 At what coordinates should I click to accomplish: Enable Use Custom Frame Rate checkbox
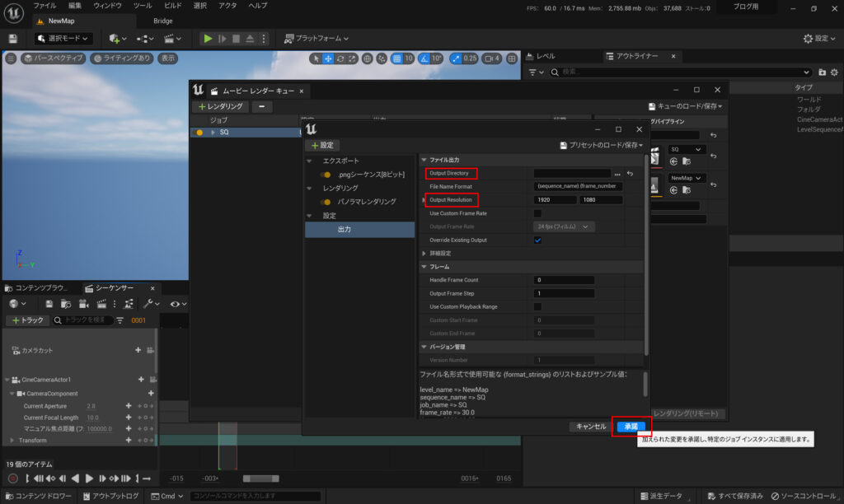pyautogui.click(x=537, y=213)
